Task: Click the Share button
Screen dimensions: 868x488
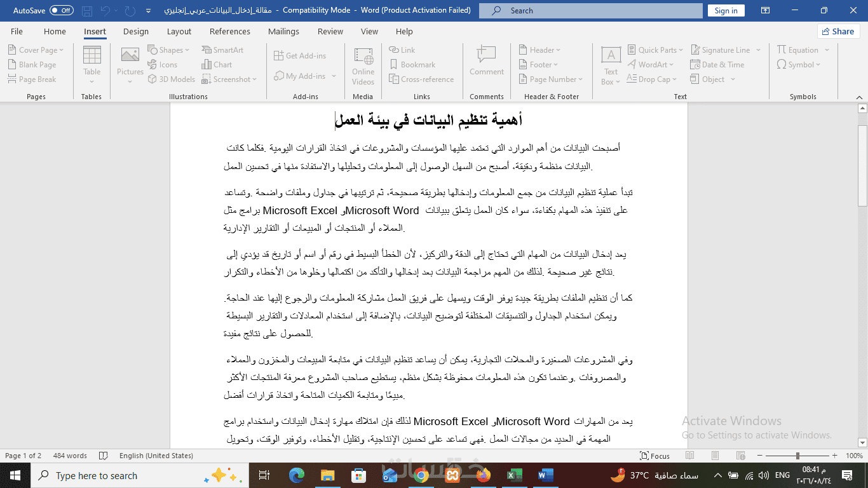Action: click(x=838, y=31)
